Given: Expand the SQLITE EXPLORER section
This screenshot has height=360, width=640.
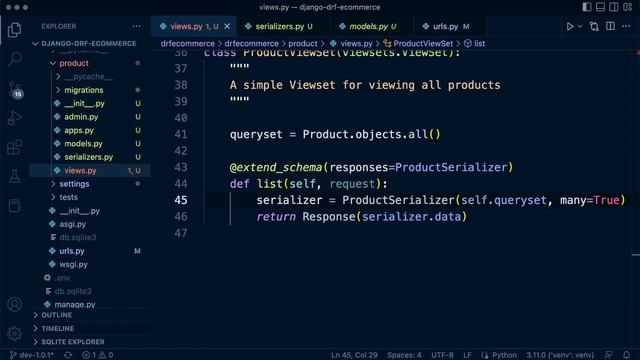Looking at the screenshot, I should [x=73, y=342].
